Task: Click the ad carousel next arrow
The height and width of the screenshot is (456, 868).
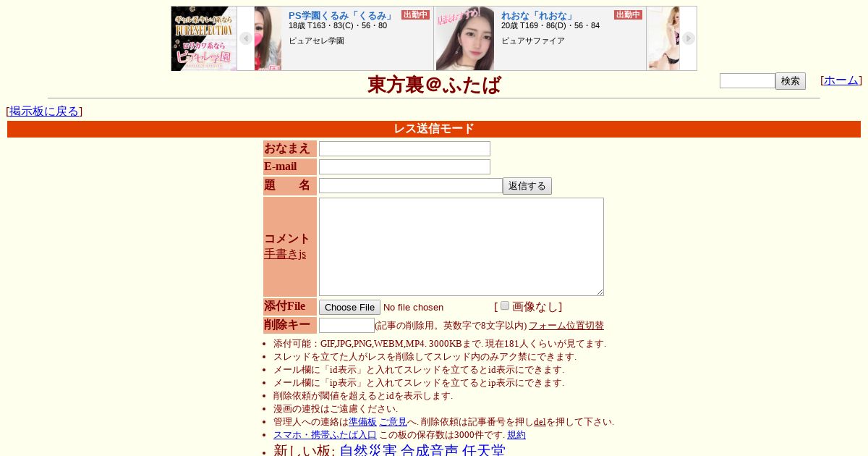Action: coord(689,38)
